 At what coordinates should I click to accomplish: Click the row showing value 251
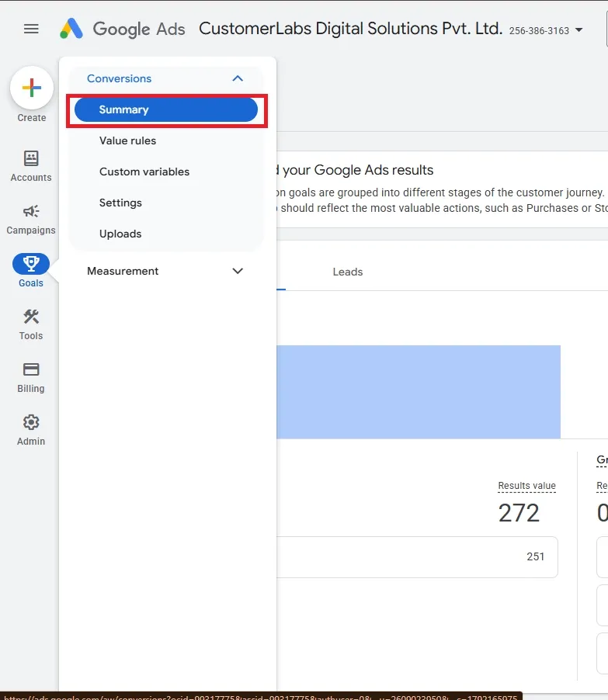(x=417, y=556)
